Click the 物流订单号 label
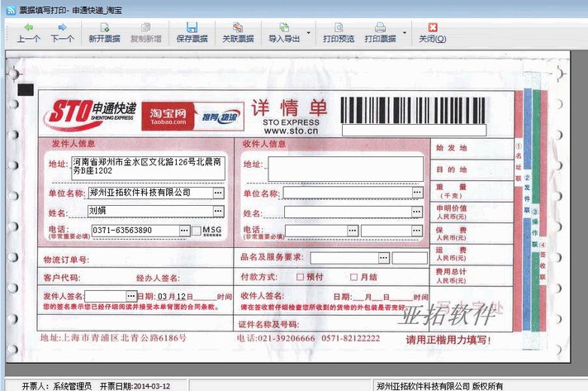The height and width of the screenshot is (391, 588). click(66, 260)
